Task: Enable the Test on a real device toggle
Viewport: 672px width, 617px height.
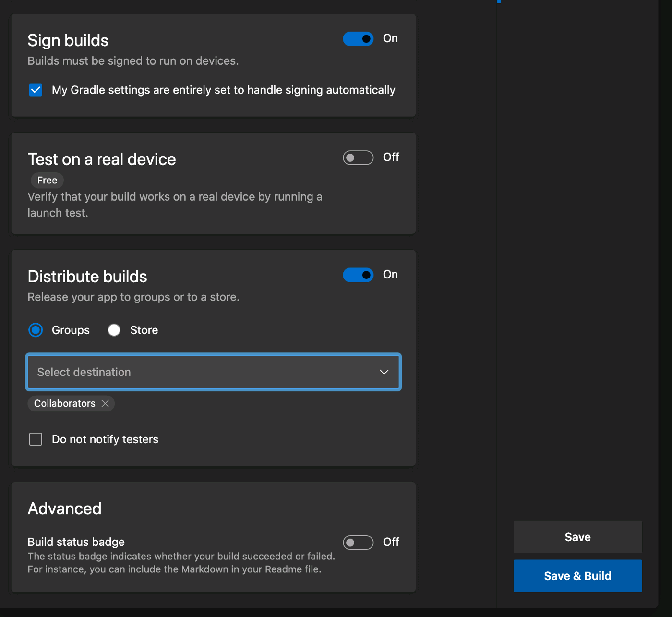Action: (358, 157)
